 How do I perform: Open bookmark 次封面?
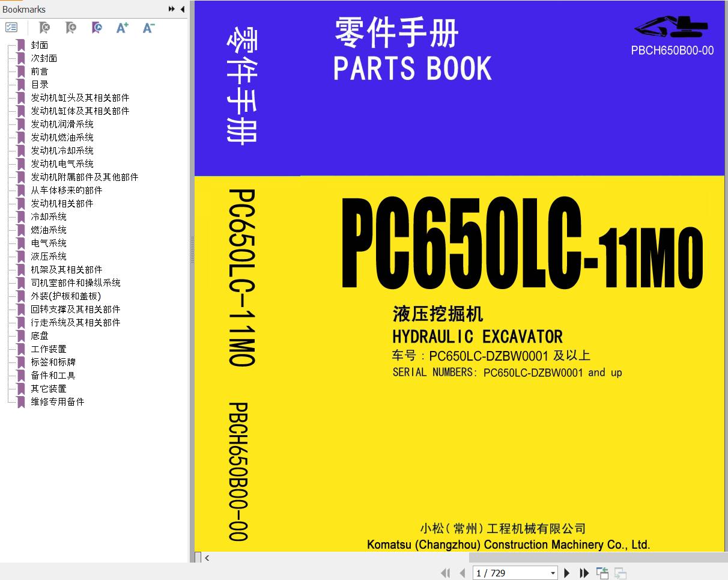click(44, 58)
